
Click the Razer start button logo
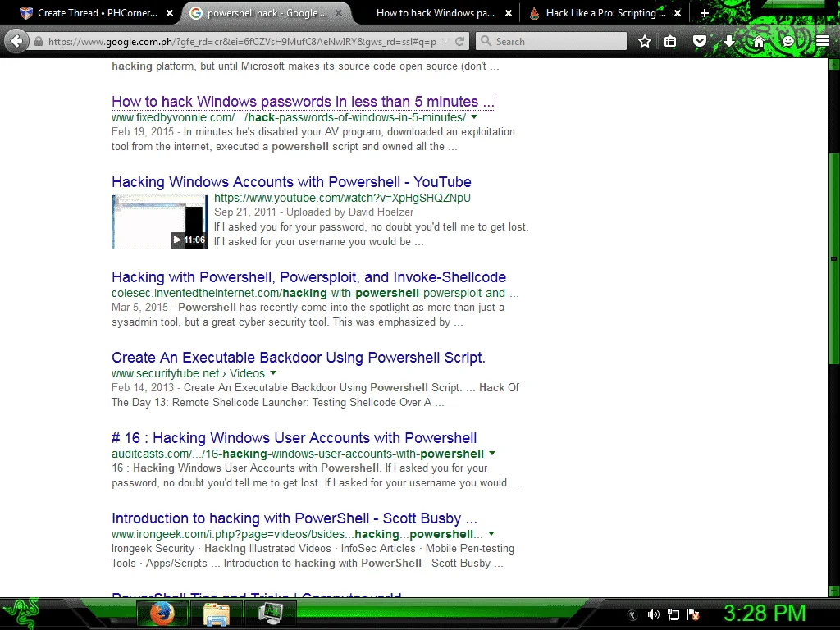[21, 614]
